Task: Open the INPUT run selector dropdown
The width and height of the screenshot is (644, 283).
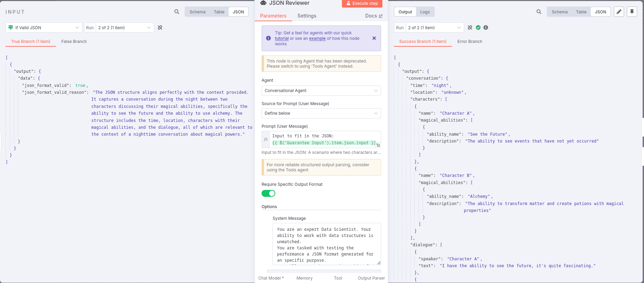Action: [125, 27]
